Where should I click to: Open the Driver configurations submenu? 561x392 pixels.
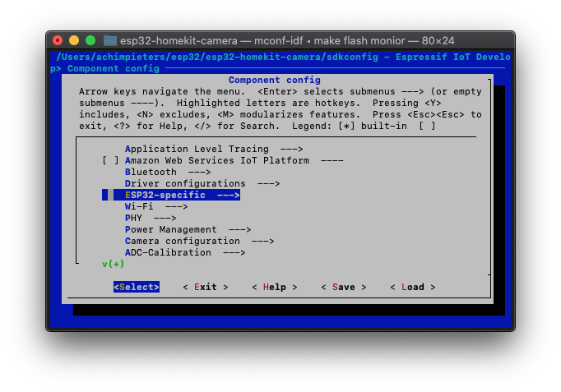(x=202, y=183)
